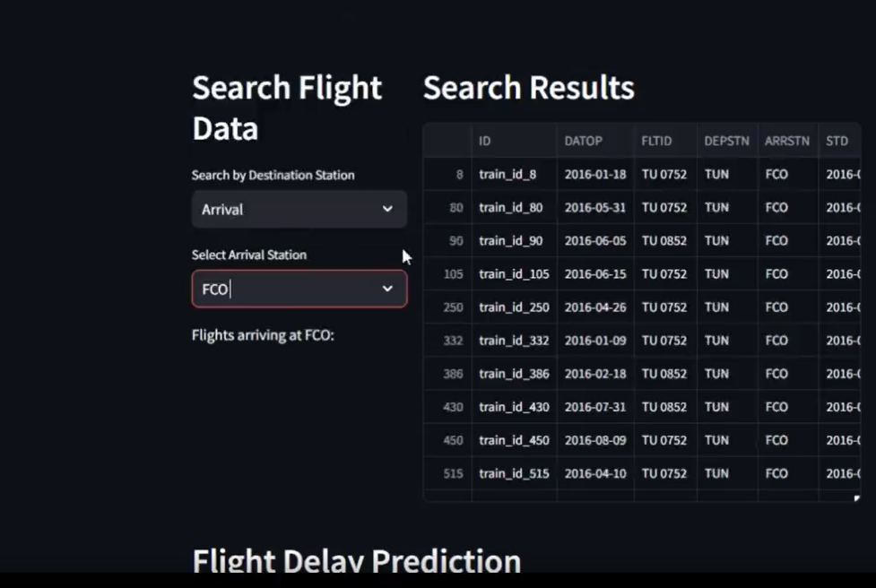Image resolution: width=876 pixels, height=588 pixels.
Task: Select the date cell 2016-01-18
Action: pos(595,174)
